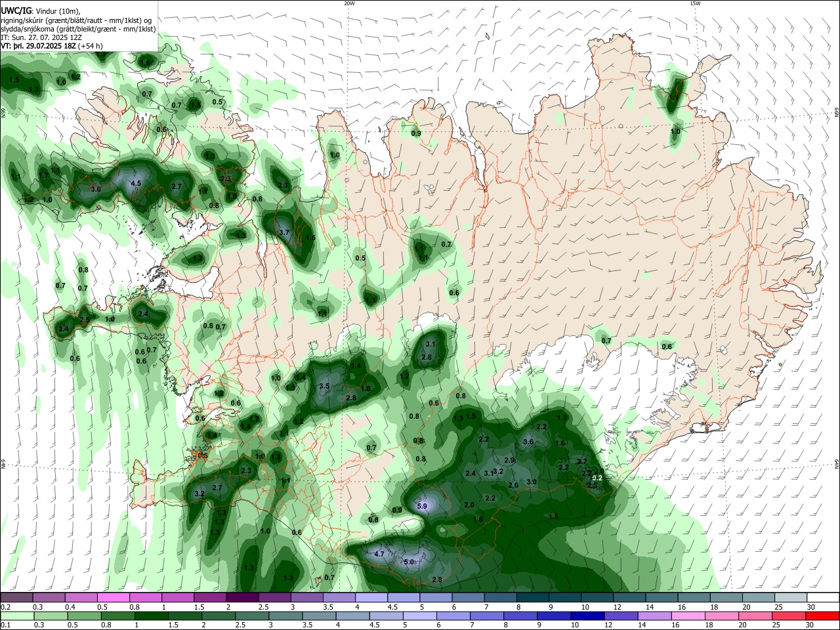
Task: Click the 3.7 precipitation value on the map
Action: (x=284, y=232)
